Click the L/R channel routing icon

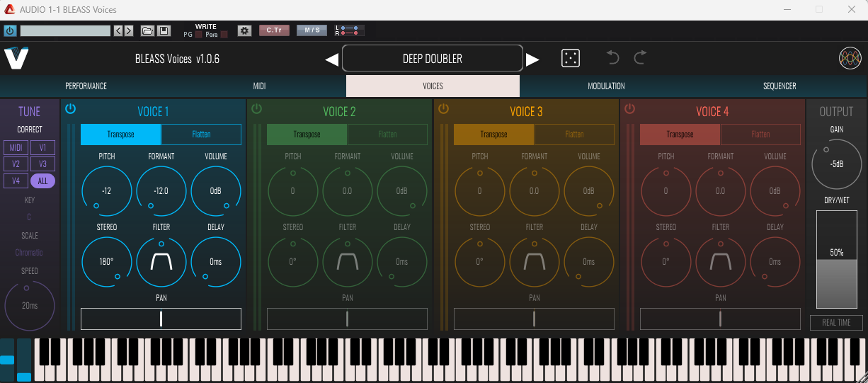point(350,30)
